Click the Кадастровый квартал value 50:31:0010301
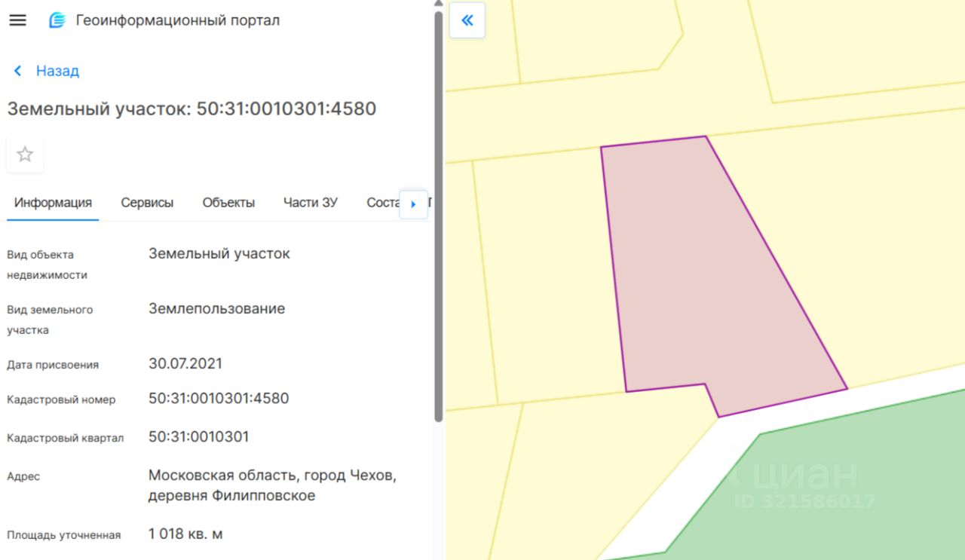This screenshot has width=965, height=560. [198, 437]
